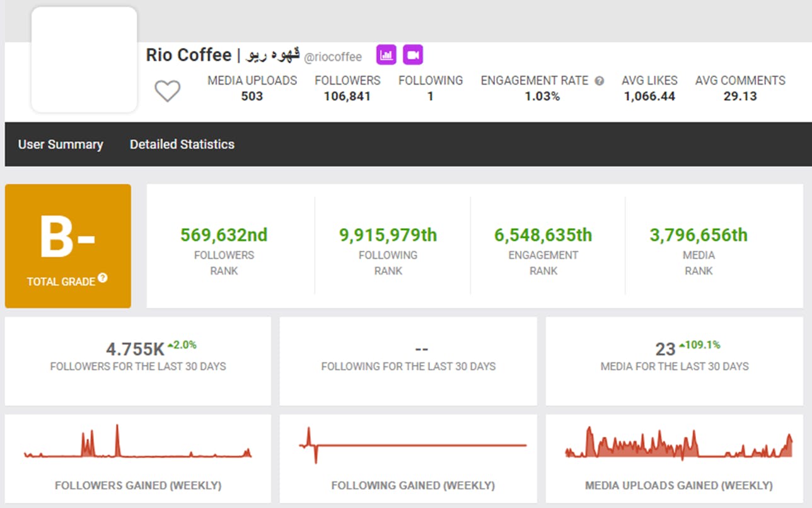Screen dimensions: 812x508
Task: Open the purple bar chart stats icon
Action: coord(386,55)
